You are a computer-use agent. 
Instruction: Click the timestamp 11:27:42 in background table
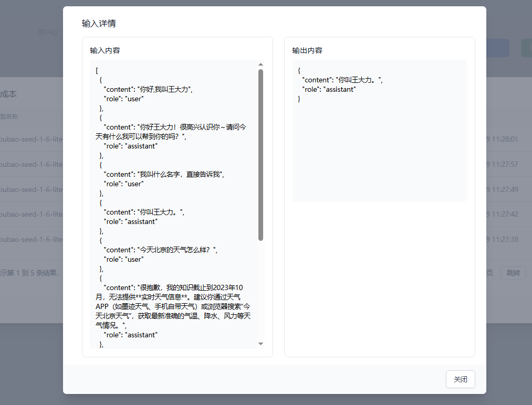pos(505,214)
